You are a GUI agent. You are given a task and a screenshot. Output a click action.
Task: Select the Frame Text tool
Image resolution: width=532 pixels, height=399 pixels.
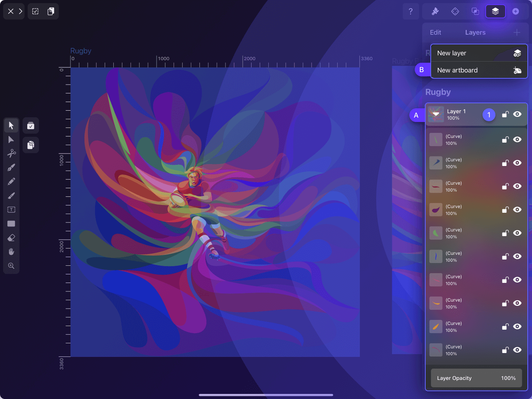[x=11, y=210]
